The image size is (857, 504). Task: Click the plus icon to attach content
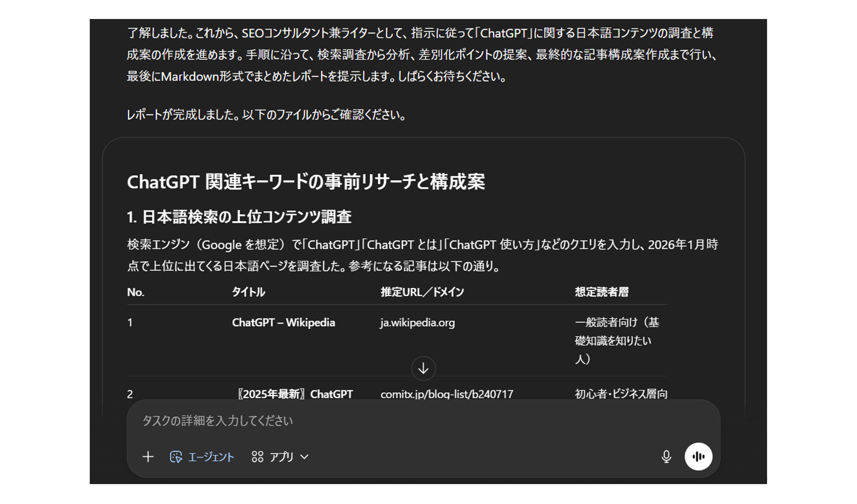(x=148, y=457)
